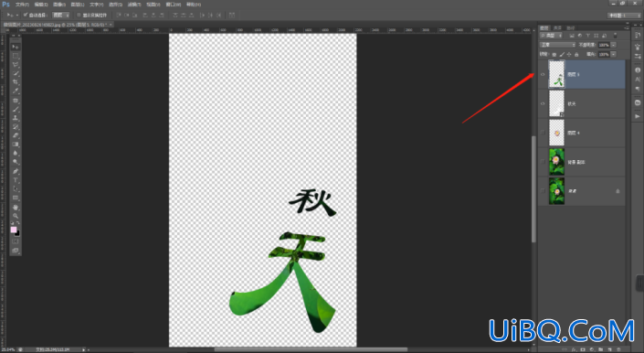Viewport: 644px width, 353px height.
Task: Show the 背景 副本 layer
Action: tap(543, 162)
